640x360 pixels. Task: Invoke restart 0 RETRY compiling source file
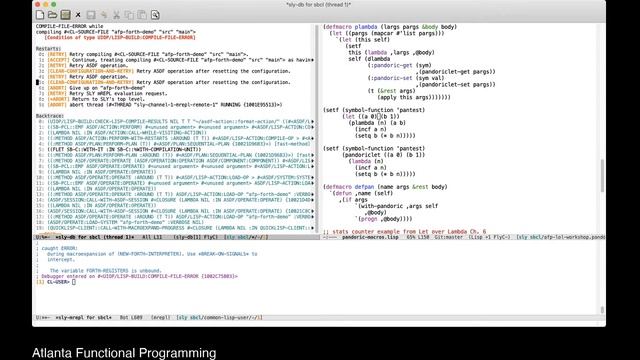point(143,54)
